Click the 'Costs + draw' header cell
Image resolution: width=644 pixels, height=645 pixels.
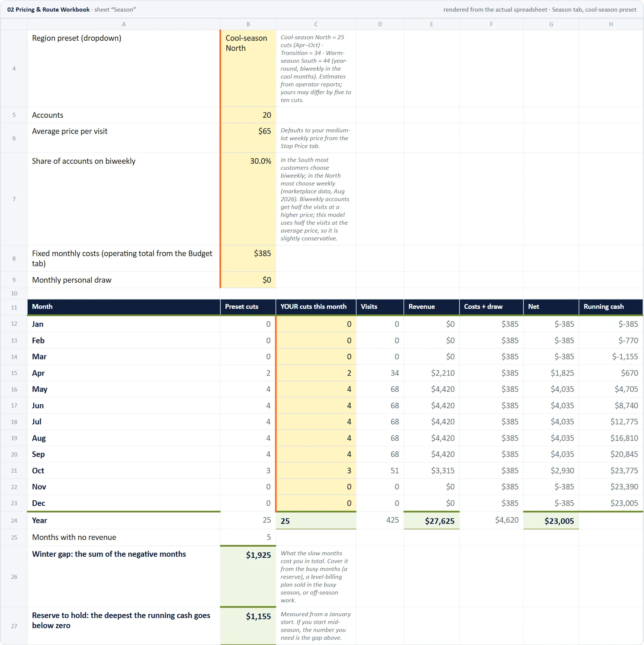(491, 307)
